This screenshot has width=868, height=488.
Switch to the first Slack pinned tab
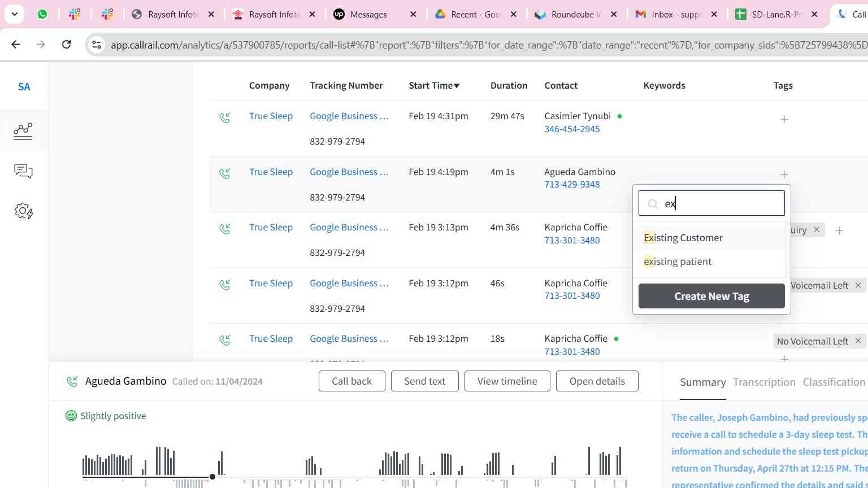click(75, 14)
